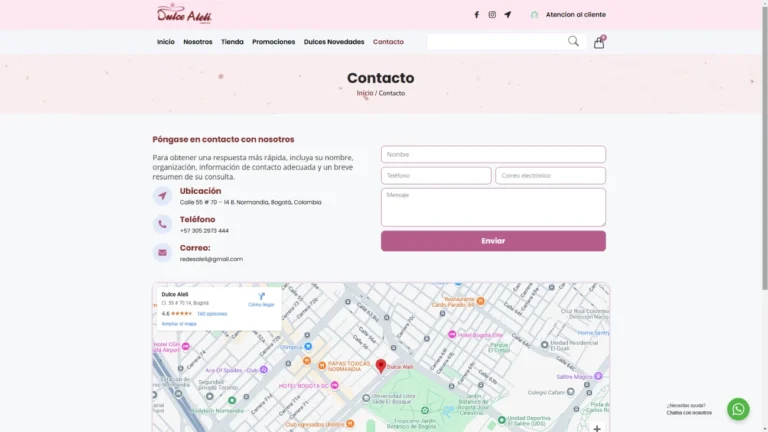Viewport: 768px width, 432px height.
Task: Click the Dulce Alelí logo
Action: (x=184, y=14)
